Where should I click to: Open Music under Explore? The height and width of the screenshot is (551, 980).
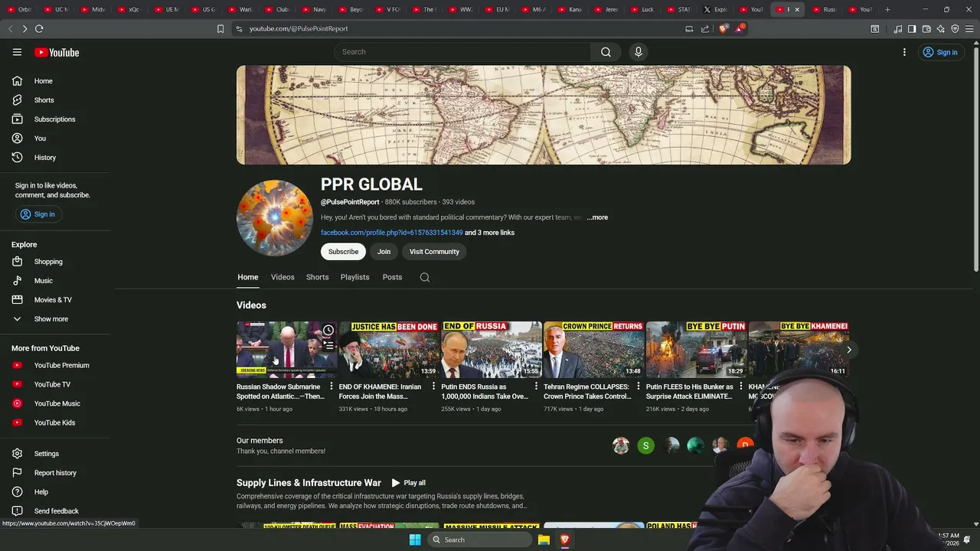(55, 281)
